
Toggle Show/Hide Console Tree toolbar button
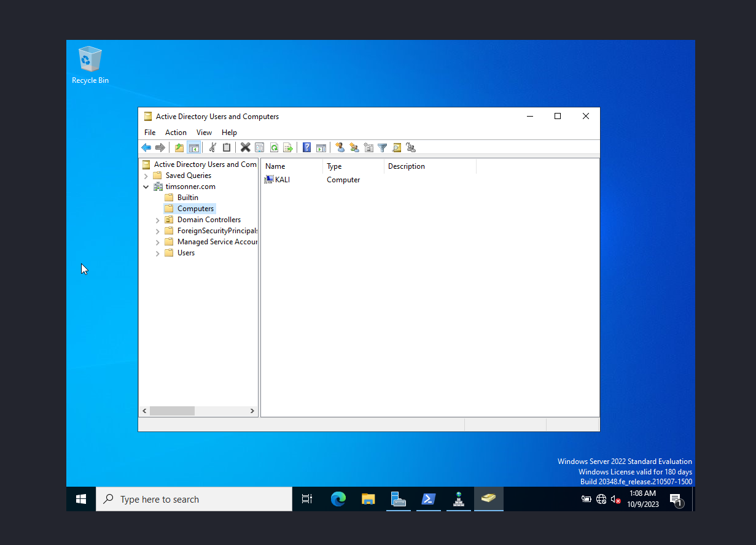(193, 147)
